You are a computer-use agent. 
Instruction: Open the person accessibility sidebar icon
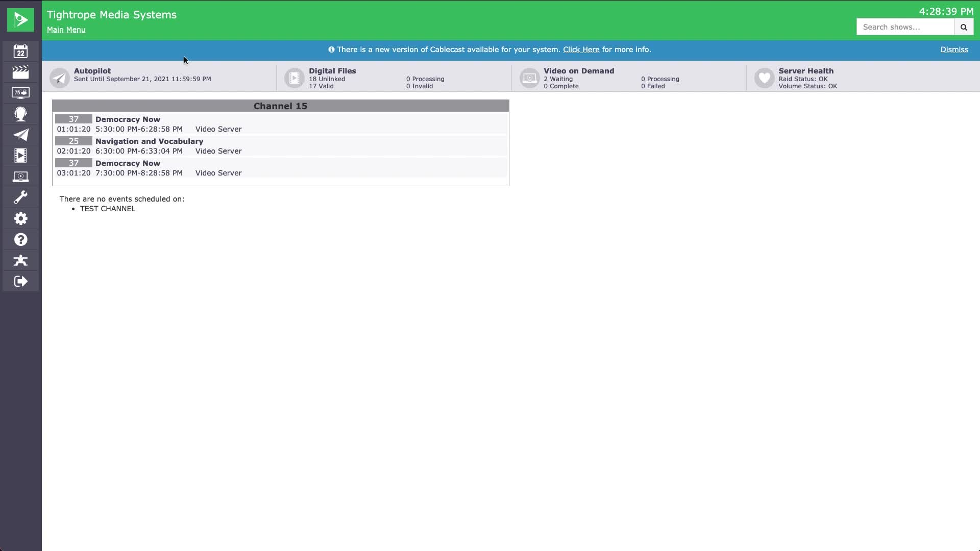click(20, 260)
